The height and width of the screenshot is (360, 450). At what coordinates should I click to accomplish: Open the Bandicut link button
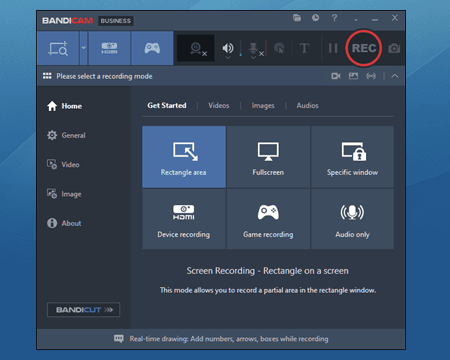83,310
